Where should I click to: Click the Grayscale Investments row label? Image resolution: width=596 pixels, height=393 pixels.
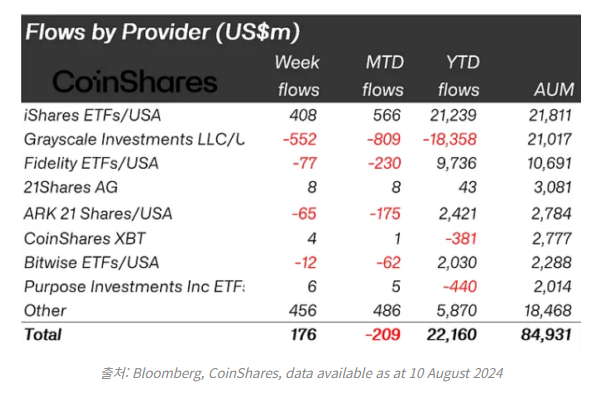click(134, 139)
